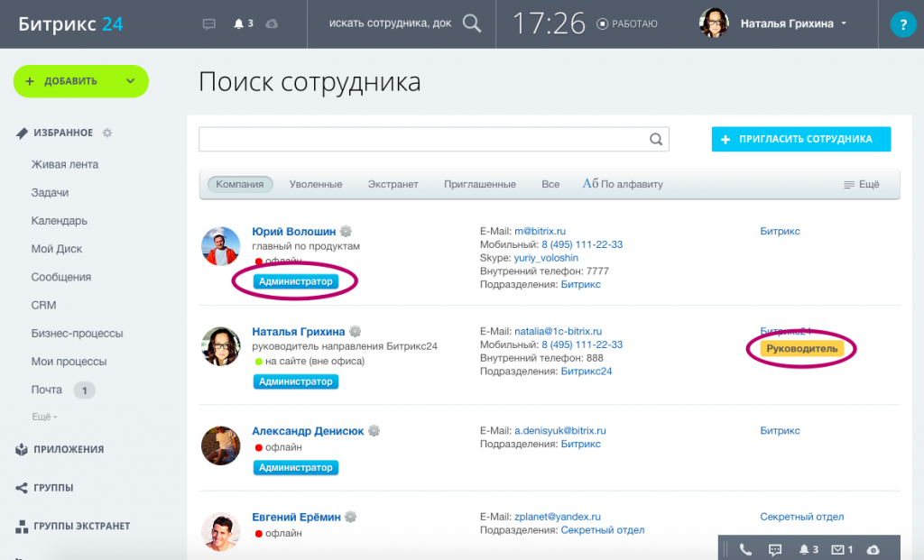This screenshot has height=560, width=924.
Task: Open Сообщения in sidebar
Action: pos(61,278)
